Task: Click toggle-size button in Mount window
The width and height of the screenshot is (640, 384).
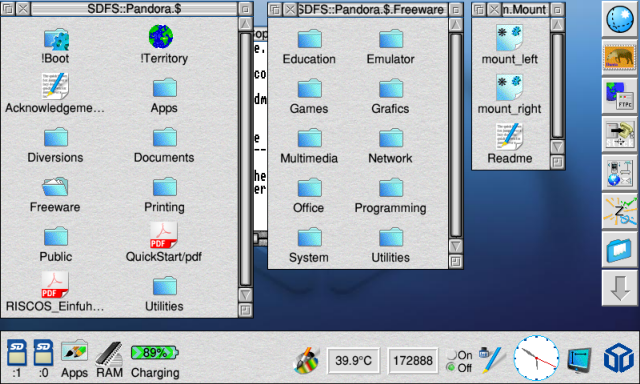Action: click(x=557, y=9)
